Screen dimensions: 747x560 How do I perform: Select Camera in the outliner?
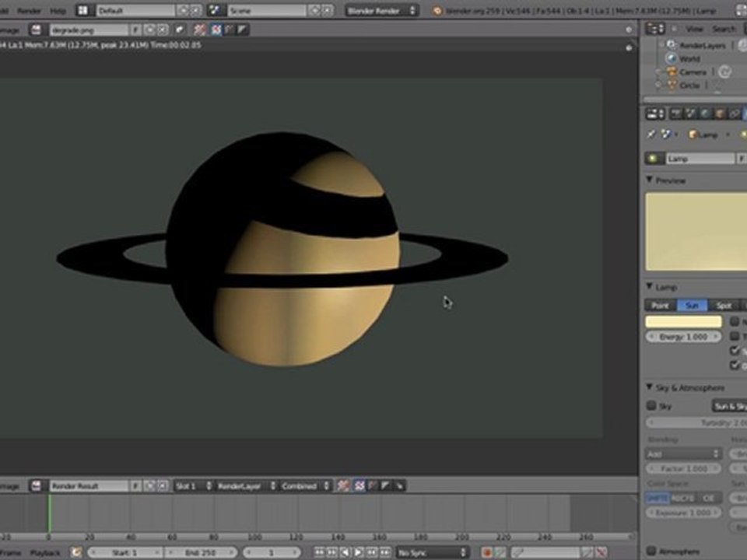[693, 72]
